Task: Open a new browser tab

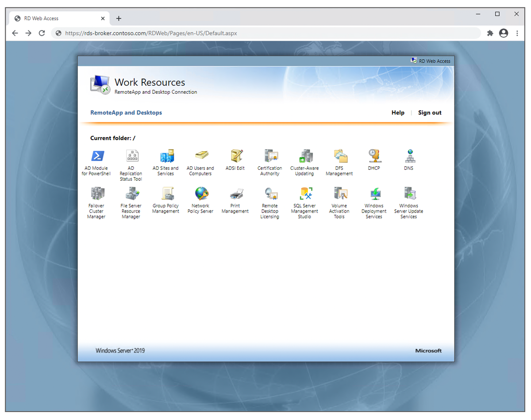Action: 119,19
